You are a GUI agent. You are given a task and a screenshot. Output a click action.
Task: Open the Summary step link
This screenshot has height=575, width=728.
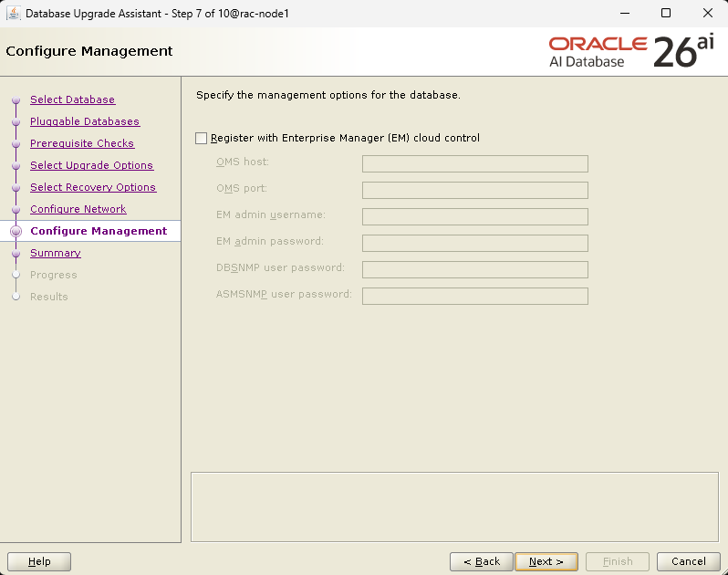tap(56, 253)
